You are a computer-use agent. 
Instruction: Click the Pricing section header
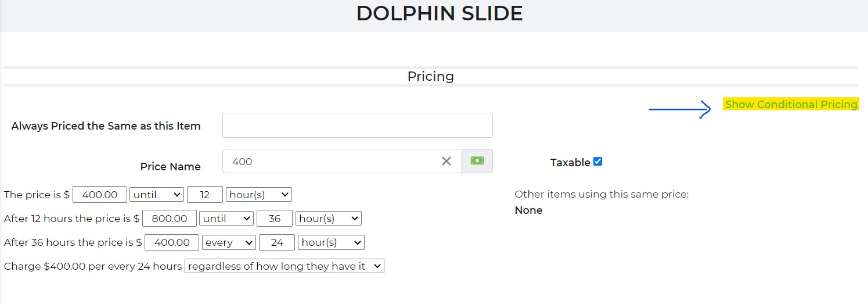pyautogui.click(x=430, y=76)
